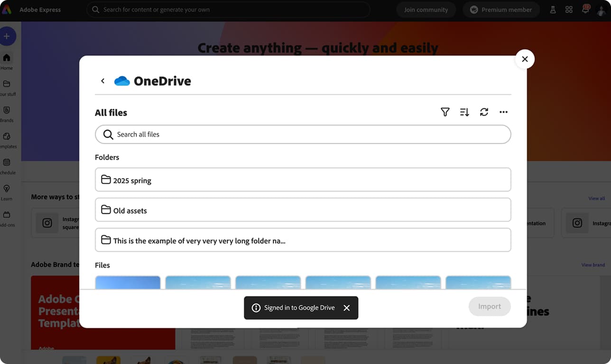Open the user profile avatar
This screenshot has width=611, height=364.
click(x=602, y=9)
